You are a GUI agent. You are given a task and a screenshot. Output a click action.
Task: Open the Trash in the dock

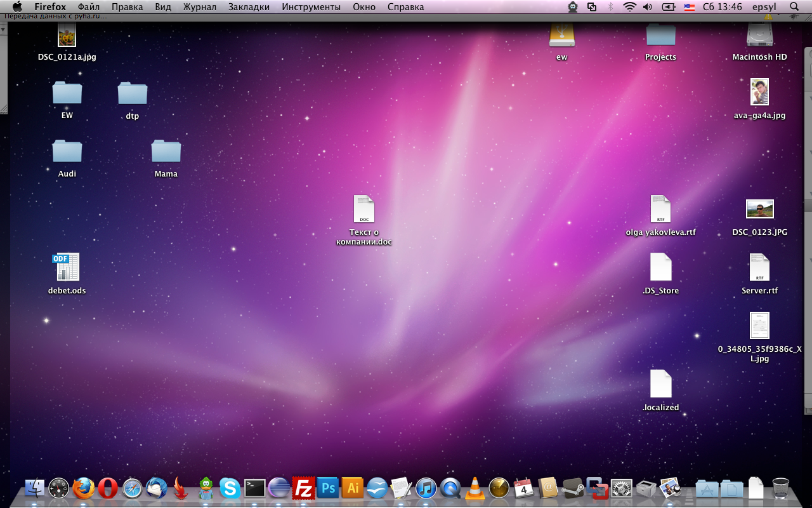click(x=781, y=488)
